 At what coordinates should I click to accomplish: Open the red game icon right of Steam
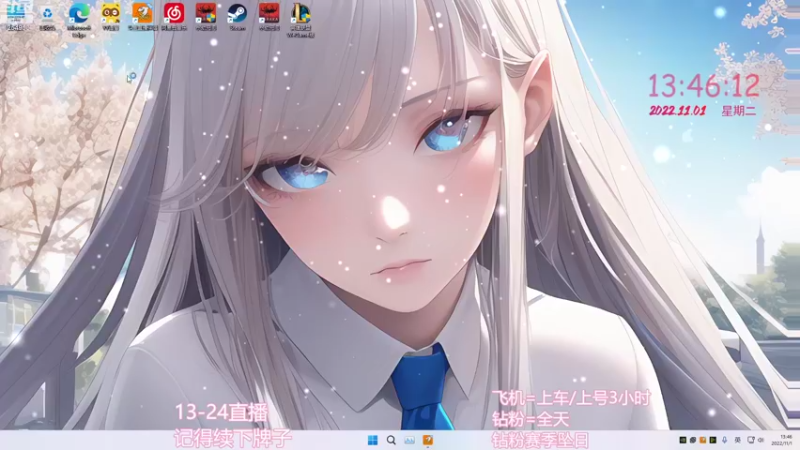pyautogui.click(x=269, y=17)
